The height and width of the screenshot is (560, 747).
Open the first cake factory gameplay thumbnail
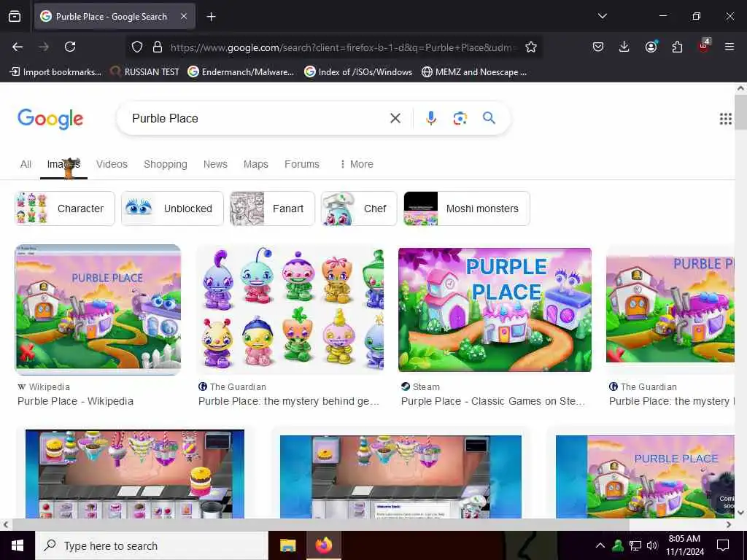pyautogui.click(x=135, y=474)
